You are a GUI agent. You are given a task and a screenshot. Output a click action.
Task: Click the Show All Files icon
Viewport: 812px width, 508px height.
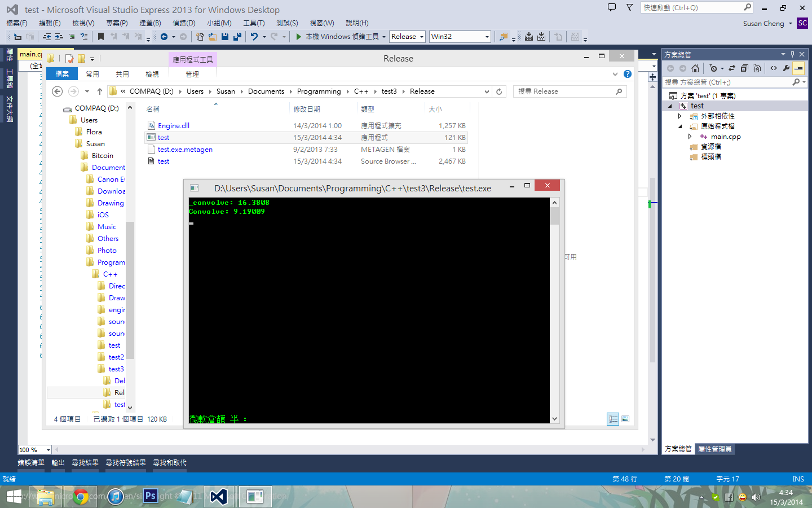(757, 68)
